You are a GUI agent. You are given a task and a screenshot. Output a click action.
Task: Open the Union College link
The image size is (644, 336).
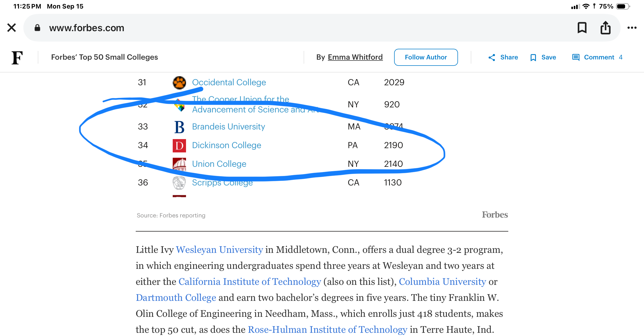219,164
